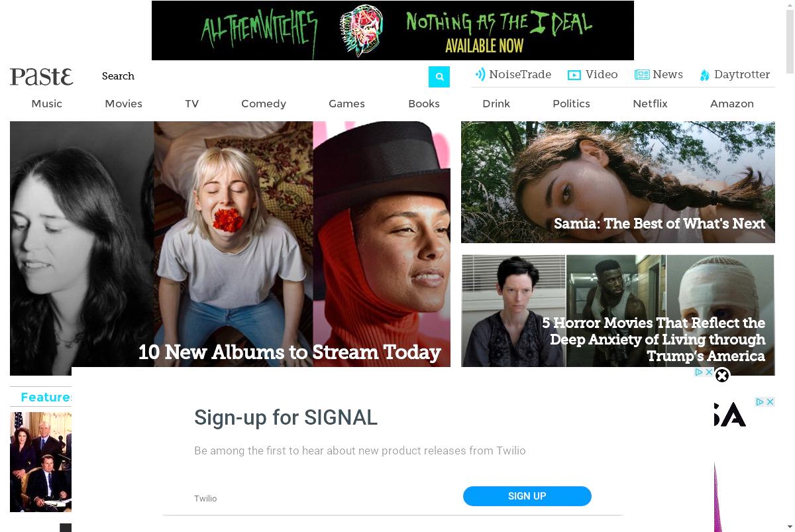Select the Netflix menu item
Screen dimensions: 795x532
pyautogui.click(x=650, y=103)
